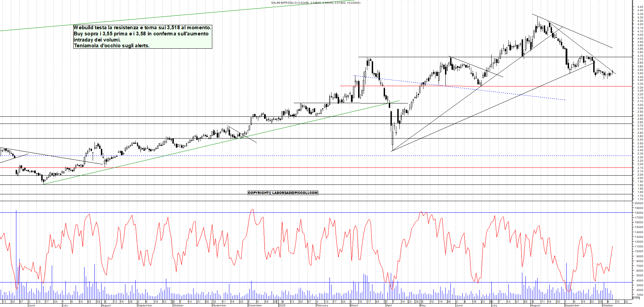Screen dimensions: 644x307
Task: Click the February label on time axis
Action: (322, 305)
